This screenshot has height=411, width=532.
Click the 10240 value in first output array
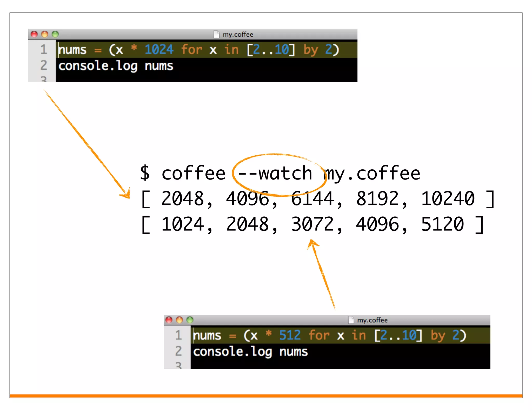[x=448, y=199]
